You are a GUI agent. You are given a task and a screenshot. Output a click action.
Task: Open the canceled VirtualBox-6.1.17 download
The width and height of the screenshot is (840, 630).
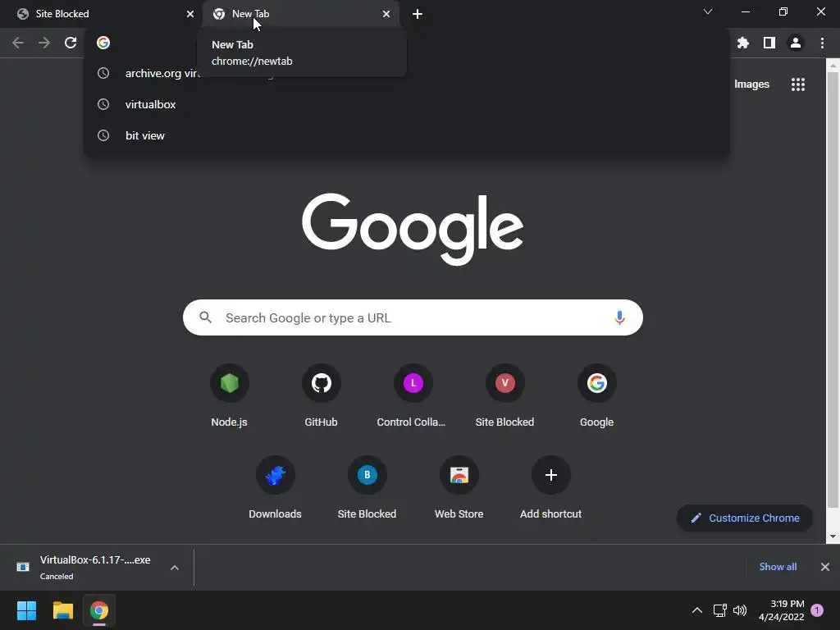[x=95, y=568]
